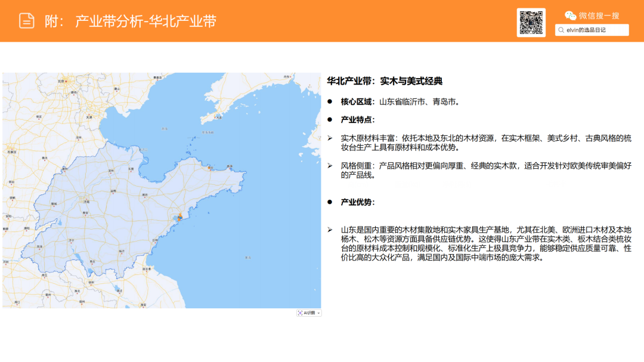This screenshot has height=362, width=644.
Task: Select the slide title 产业带分析-华北产业带
Action: tap(147, 20)
